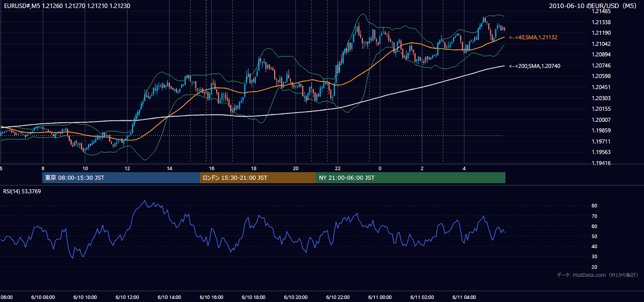Image resolution: width=644 pixels, height=302 pixels.
Task: Click RSI scale value 70
Action: pos(595,216)
